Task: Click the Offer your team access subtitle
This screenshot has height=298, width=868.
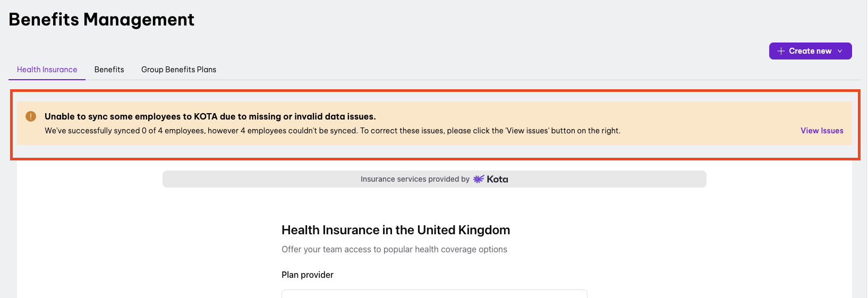Action: click(x=394, y=249)
